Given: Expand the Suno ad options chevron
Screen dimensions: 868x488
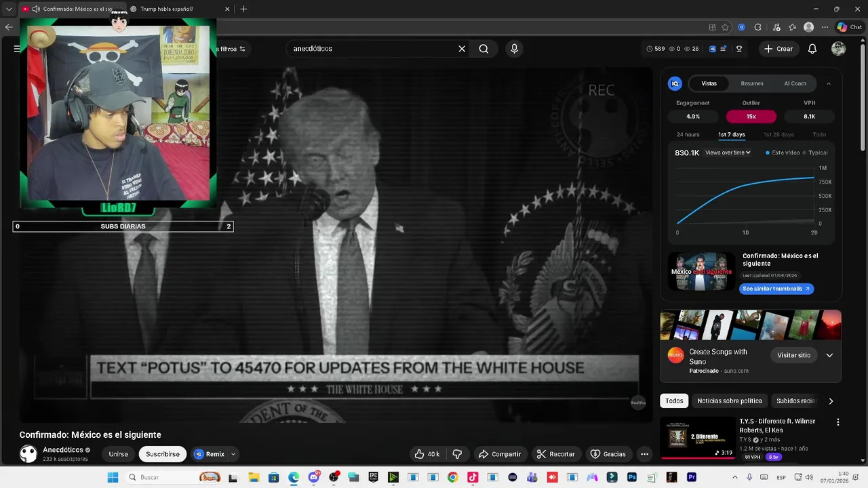Looking at the screenshot, I should pyautogui.click(x=829, y=355).
